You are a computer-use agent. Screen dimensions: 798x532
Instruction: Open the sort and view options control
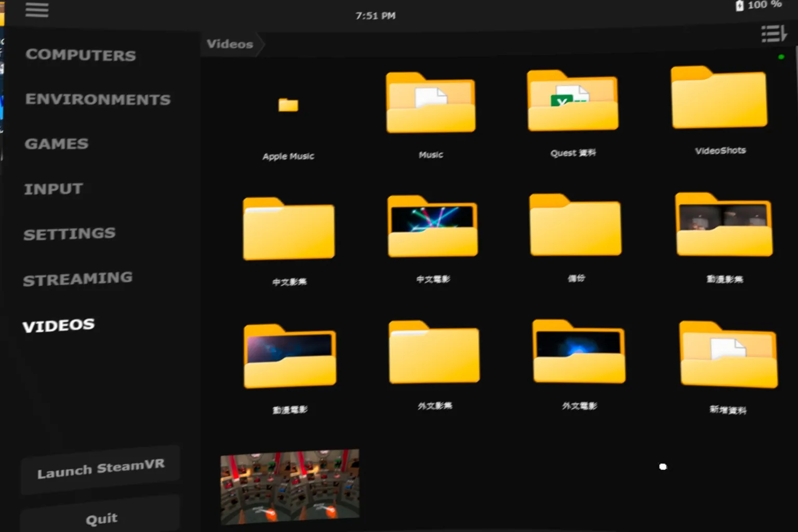(x=773, y=33)
